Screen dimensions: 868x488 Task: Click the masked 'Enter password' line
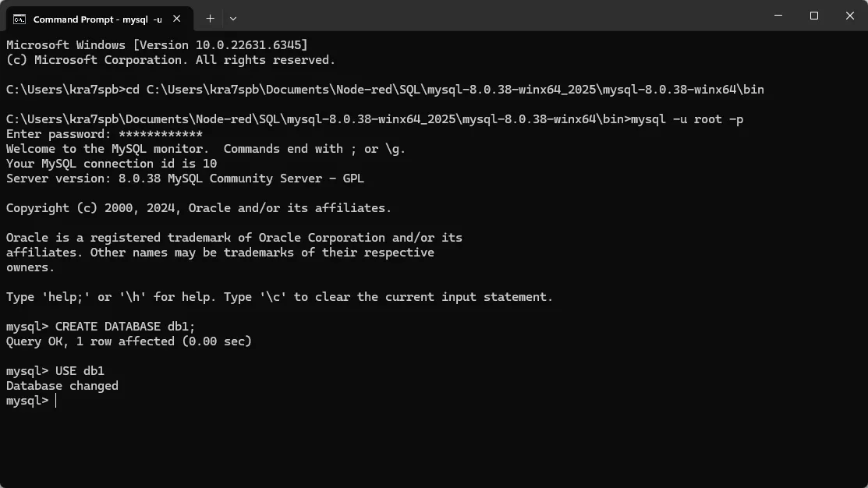[x=104, y=134]
